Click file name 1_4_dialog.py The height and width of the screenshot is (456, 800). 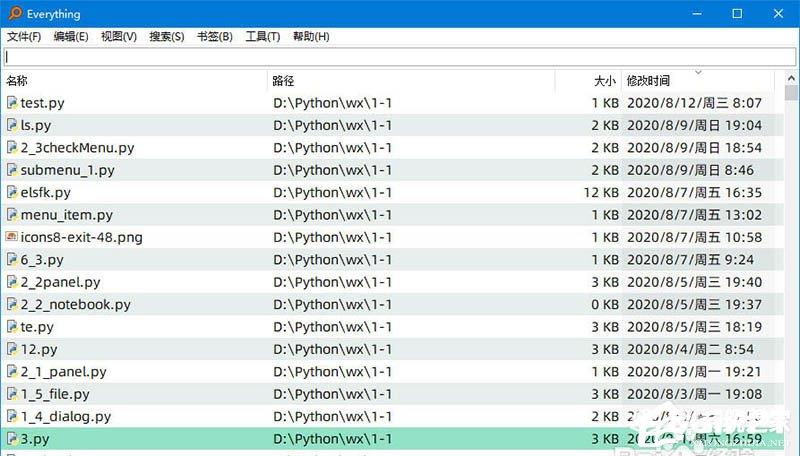(x=66, y=417)
